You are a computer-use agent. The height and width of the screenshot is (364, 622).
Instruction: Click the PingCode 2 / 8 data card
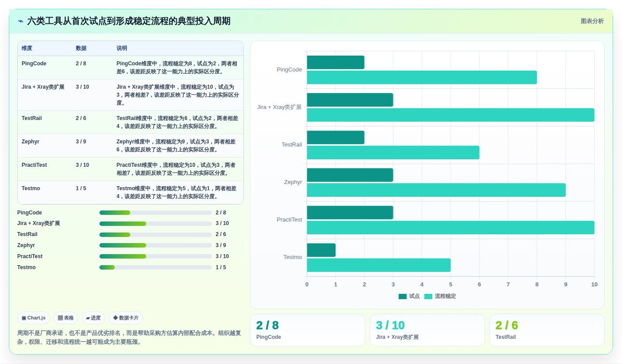(x=307, y=330)
